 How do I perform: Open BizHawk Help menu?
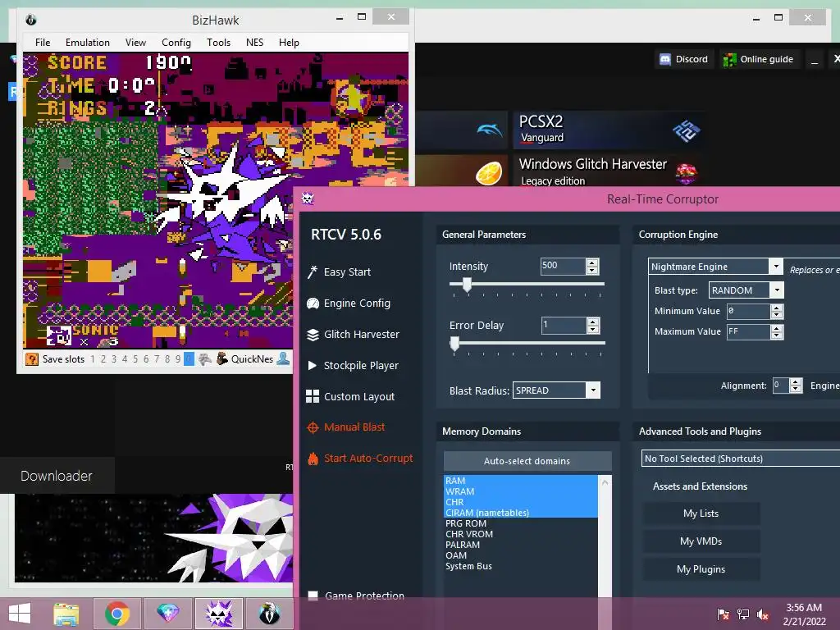coord(289,43)
